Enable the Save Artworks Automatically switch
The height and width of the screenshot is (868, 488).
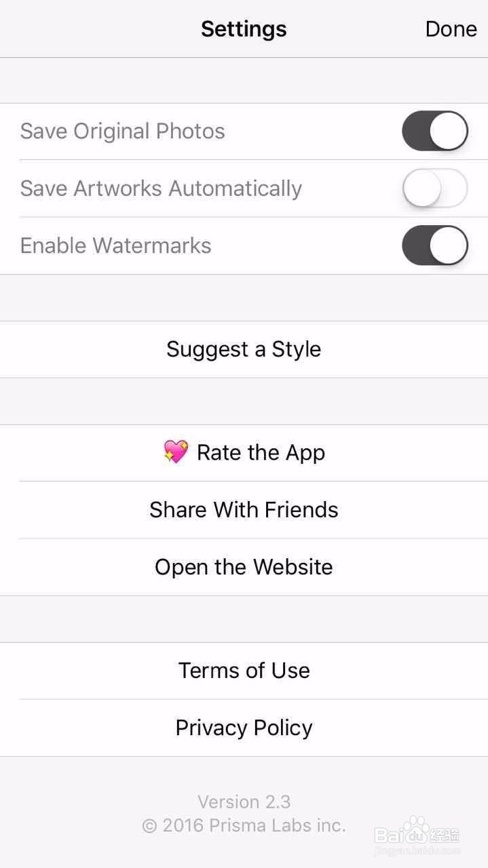click(434, 189)
